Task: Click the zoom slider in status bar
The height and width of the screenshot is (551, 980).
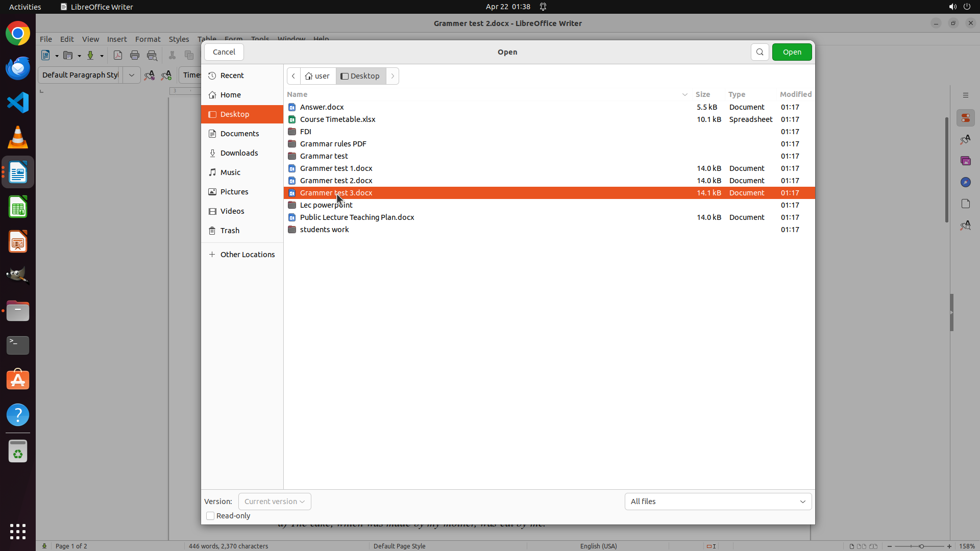Action: click(x=921, y=546)
